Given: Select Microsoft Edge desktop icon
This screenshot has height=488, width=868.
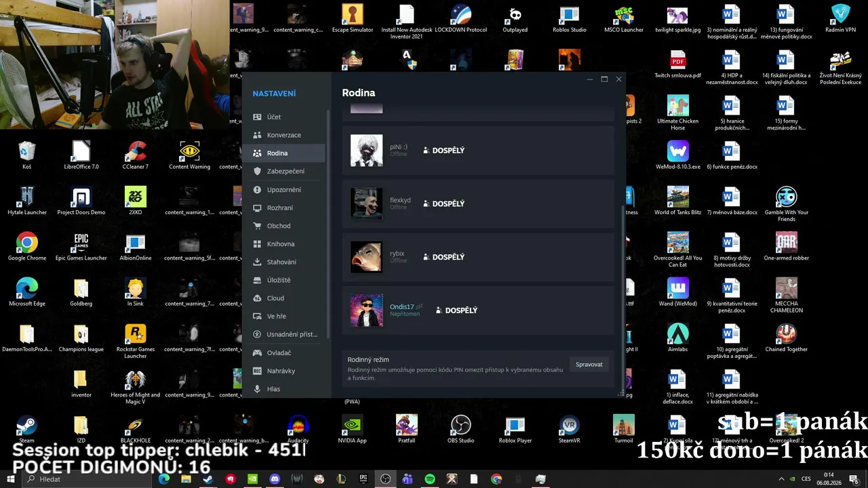Looking at the screenshot, I should click(x=27, y=291).
